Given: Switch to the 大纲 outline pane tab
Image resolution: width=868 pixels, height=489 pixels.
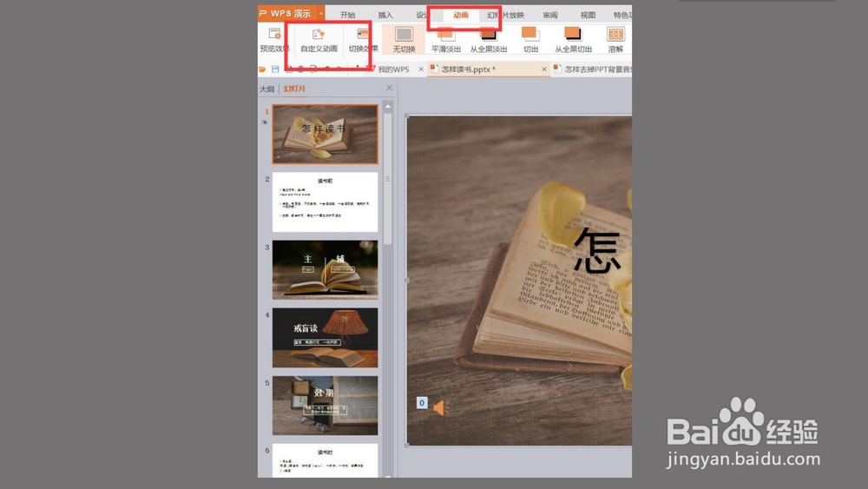Looking at the screenshot, I should 266,89.
